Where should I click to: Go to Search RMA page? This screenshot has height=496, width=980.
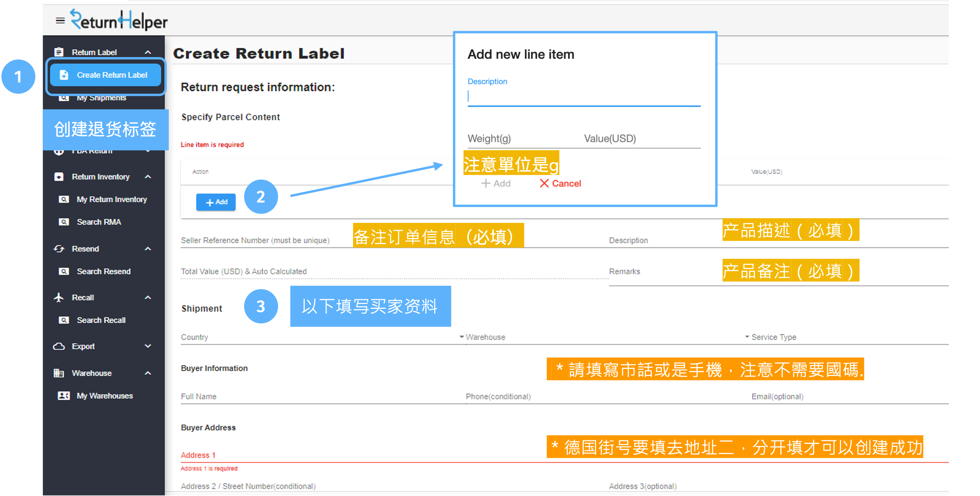pyautogui.click(x=98, y=222)
